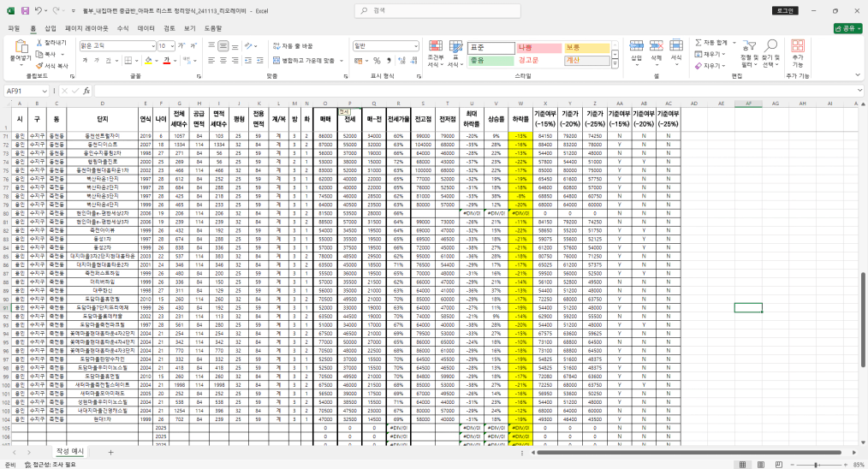Enable wrap text (자동 줄 바꿈)

point(293,46)
